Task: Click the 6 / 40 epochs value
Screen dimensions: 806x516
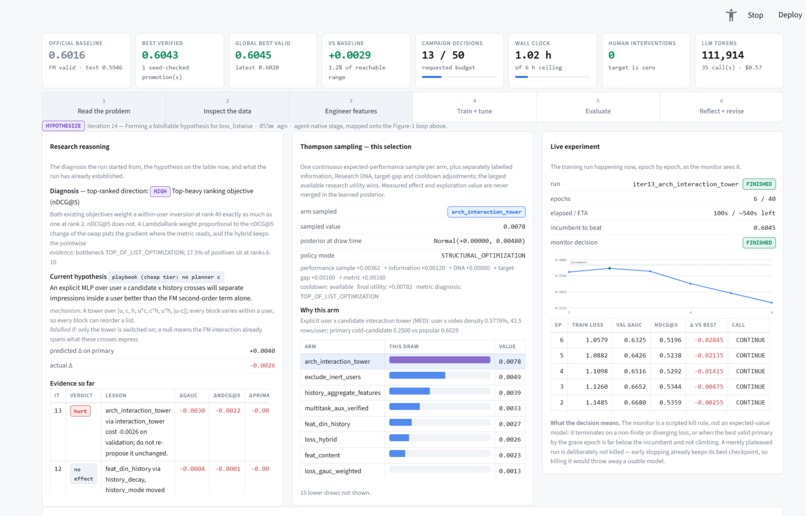Action: point(764,199)
